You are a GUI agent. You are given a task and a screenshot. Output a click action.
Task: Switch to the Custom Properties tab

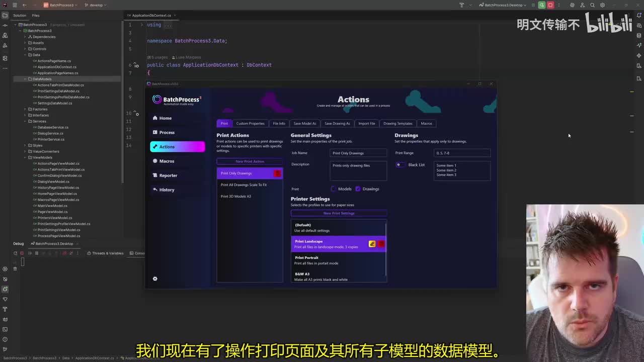[x=250, y=123]
